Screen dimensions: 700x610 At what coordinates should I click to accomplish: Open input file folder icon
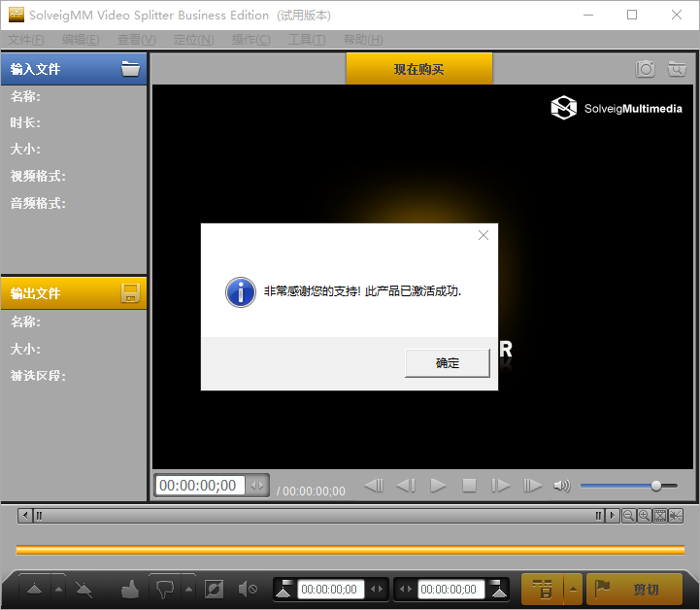pos(130,69)
